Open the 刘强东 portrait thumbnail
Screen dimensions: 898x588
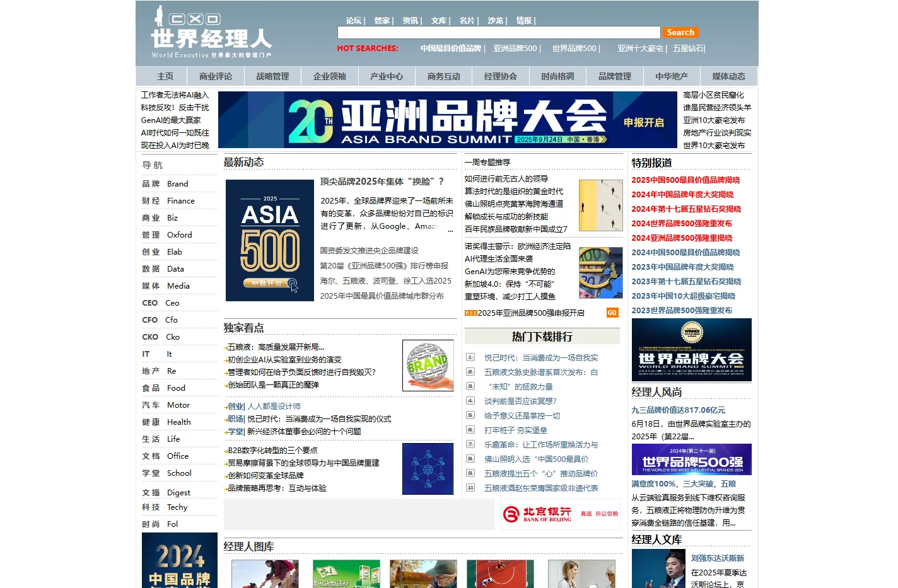coord(658,568)
